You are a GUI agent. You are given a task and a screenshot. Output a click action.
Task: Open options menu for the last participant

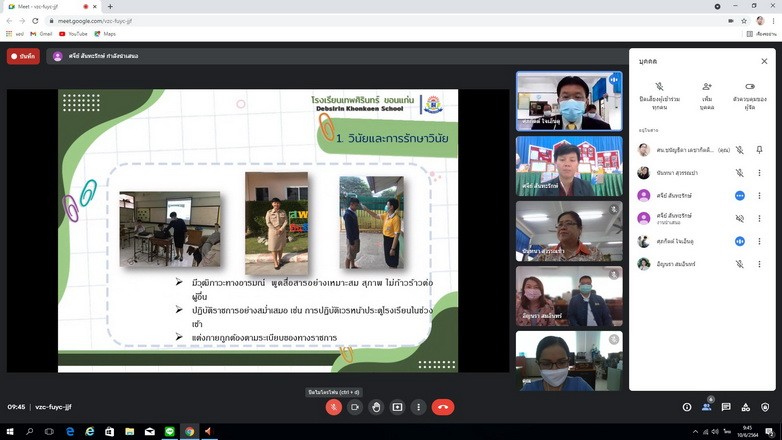coord(759,264)
